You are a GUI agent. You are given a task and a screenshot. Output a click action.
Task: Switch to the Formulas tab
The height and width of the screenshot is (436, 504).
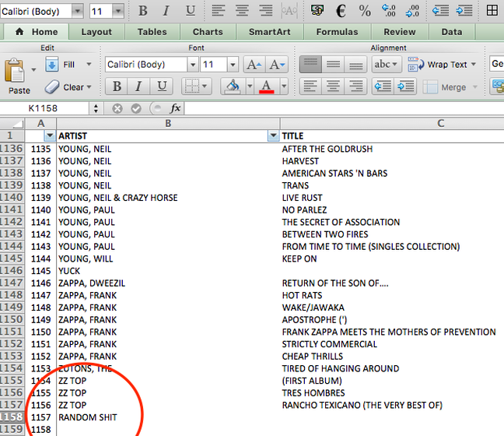click(337, 32)
